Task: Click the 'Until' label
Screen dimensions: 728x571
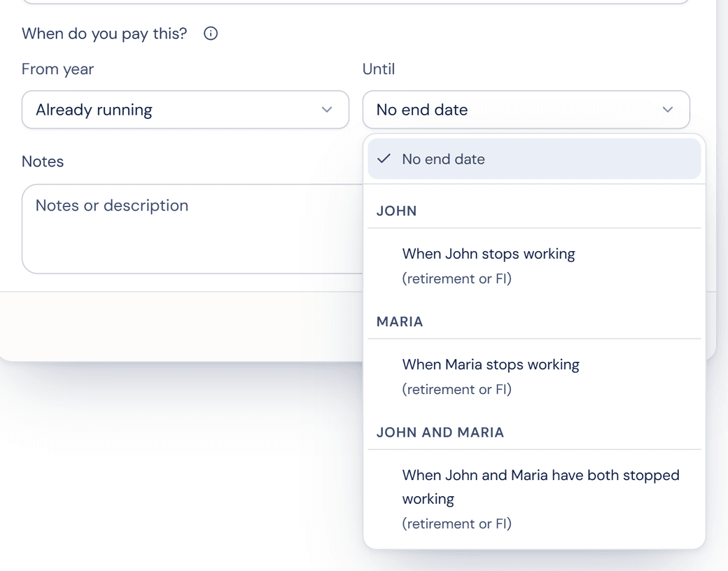Action: (x=379, y=69)
